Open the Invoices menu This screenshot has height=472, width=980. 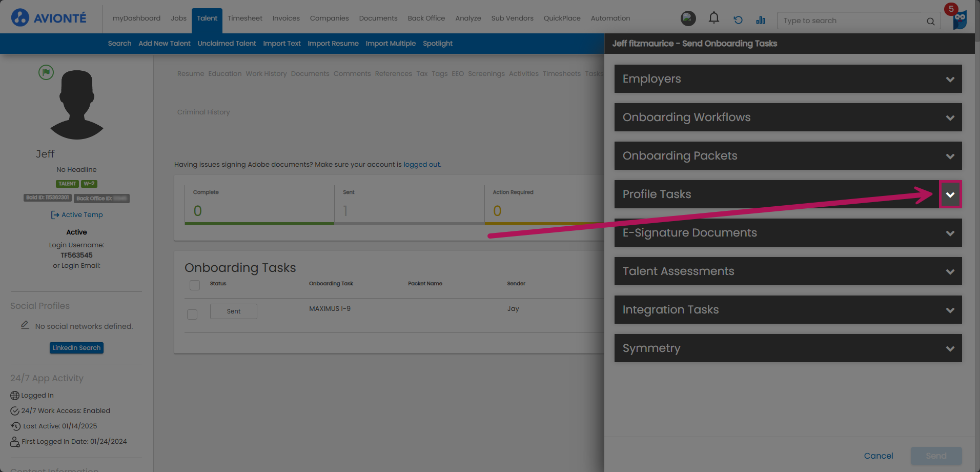tap(286, 18)
